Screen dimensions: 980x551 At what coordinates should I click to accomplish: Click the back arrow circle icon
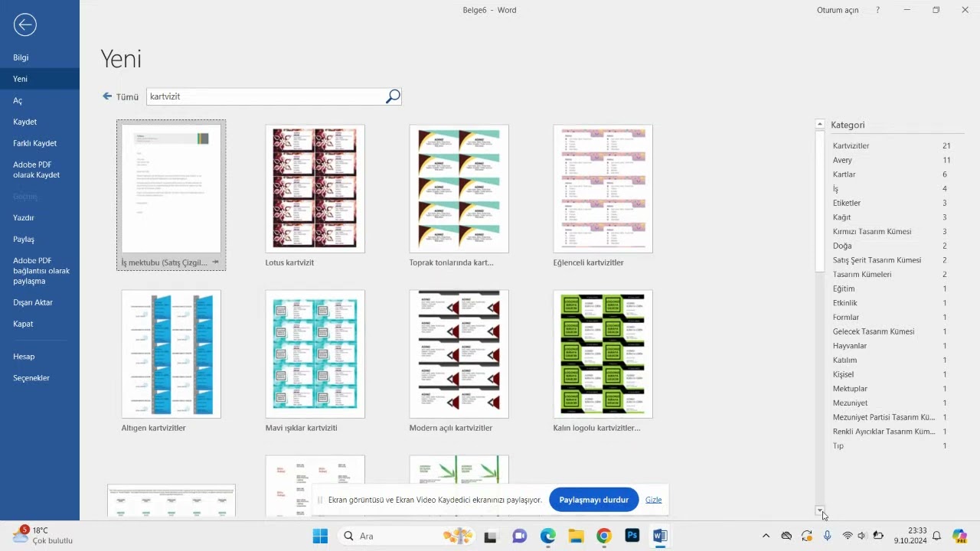[x=24, y=25]
